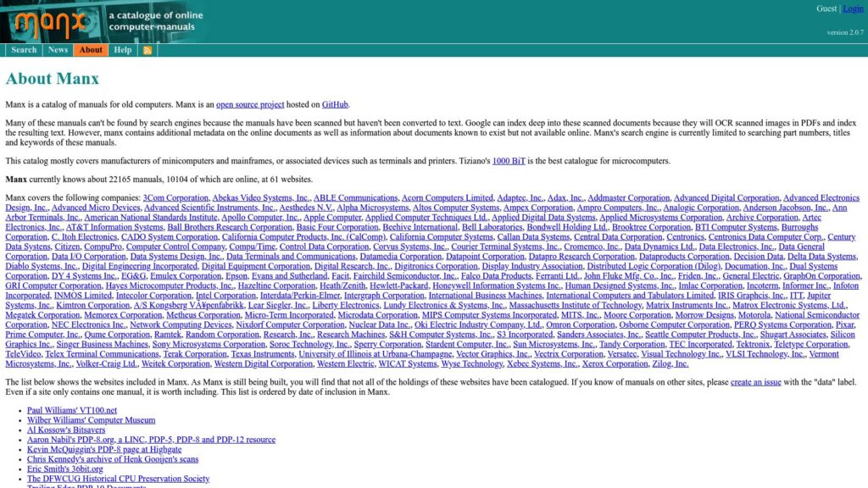Click the Login link
The height and width of the screenshot is (488, 868).
[x=853, y=8]
